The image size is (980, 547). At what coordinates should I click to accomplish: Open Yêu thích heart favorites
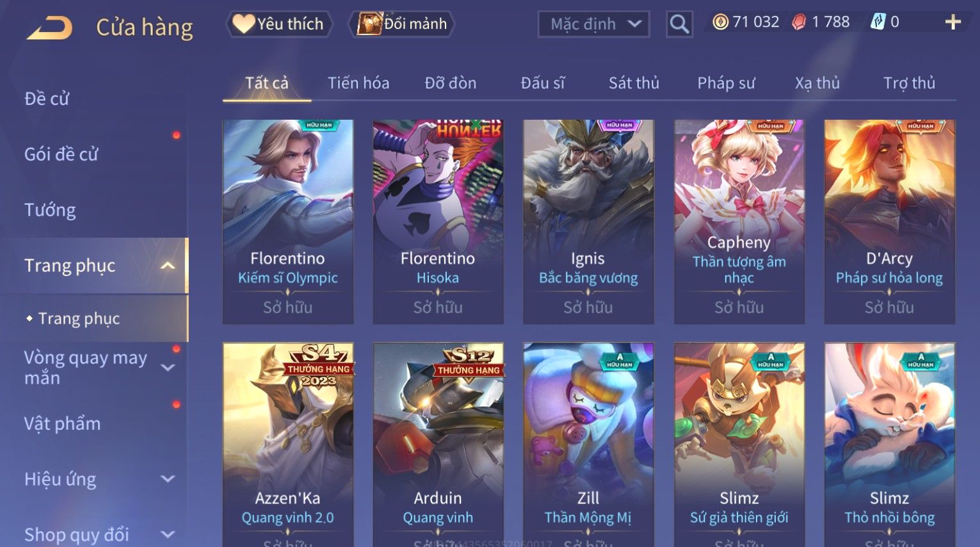(x=279, y=24)
